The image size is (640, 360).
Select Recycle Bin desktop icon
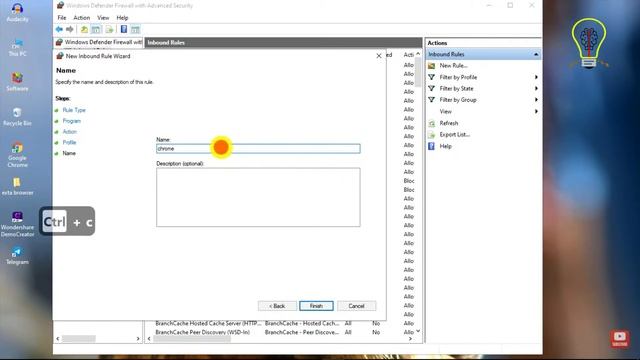click(x=17, y=116)
